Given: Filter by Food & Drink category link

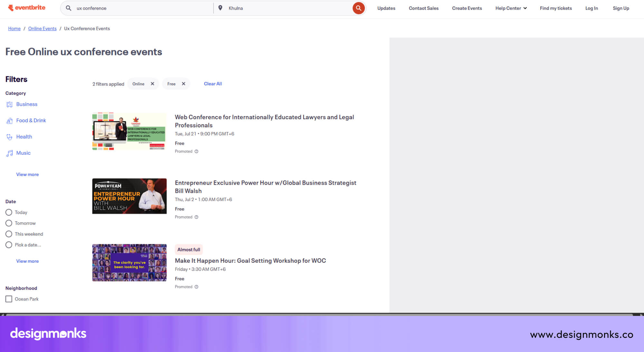Looking at the screenshot, I should coord(31,121).
